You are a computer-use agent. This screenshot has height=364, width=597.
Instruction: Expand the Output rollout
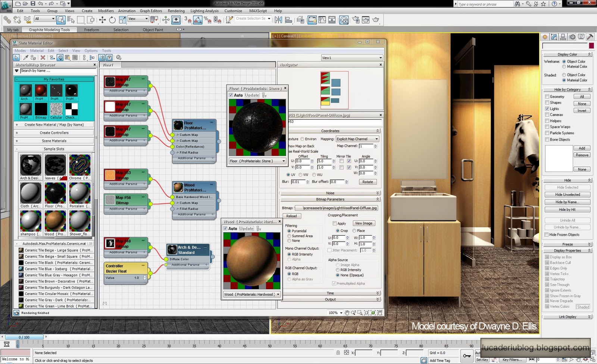pos(330,299)
